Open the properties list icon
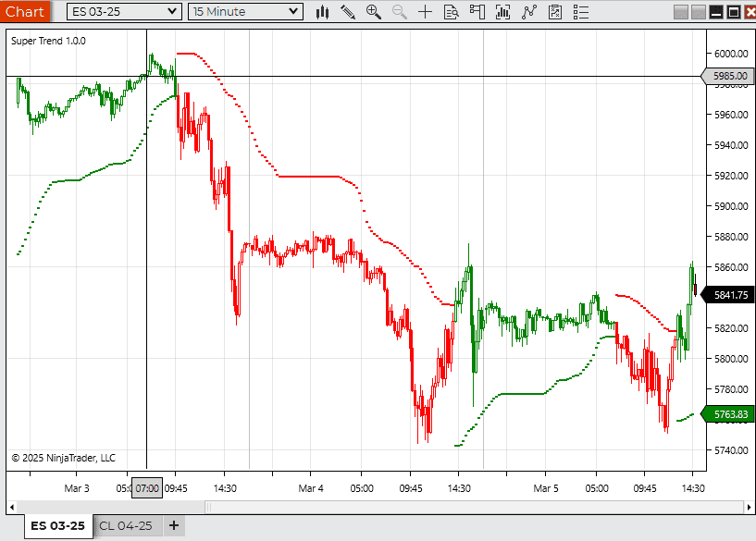756x541 pixels. point(581,12)
